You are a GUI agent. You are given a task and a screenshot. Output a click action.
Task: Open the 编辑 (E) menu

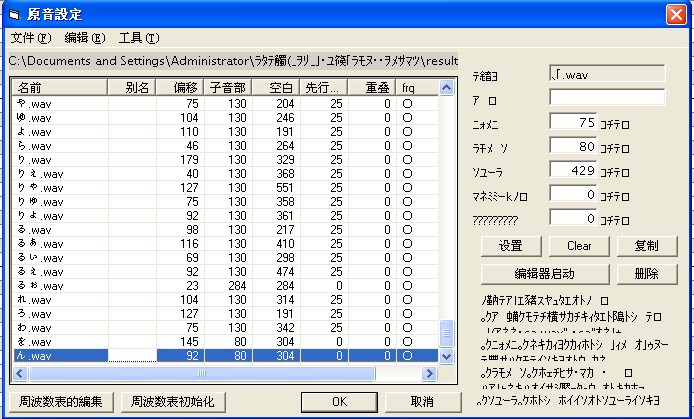pos(85,38)
